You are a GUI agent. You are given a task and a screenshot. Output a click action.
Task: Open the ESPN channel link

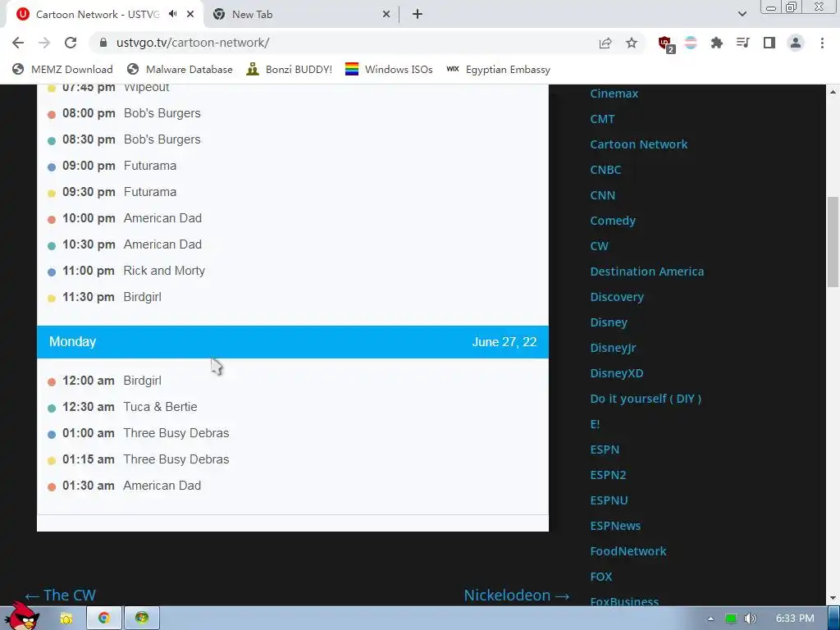(x=605, y=450)
